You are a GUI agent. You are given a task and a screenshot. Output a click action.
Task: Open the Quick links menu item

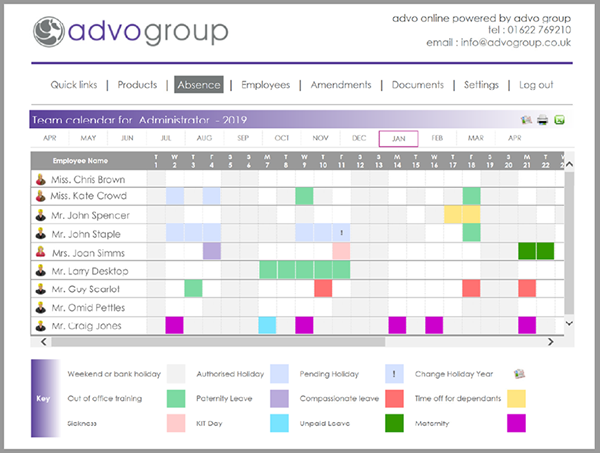74,85
